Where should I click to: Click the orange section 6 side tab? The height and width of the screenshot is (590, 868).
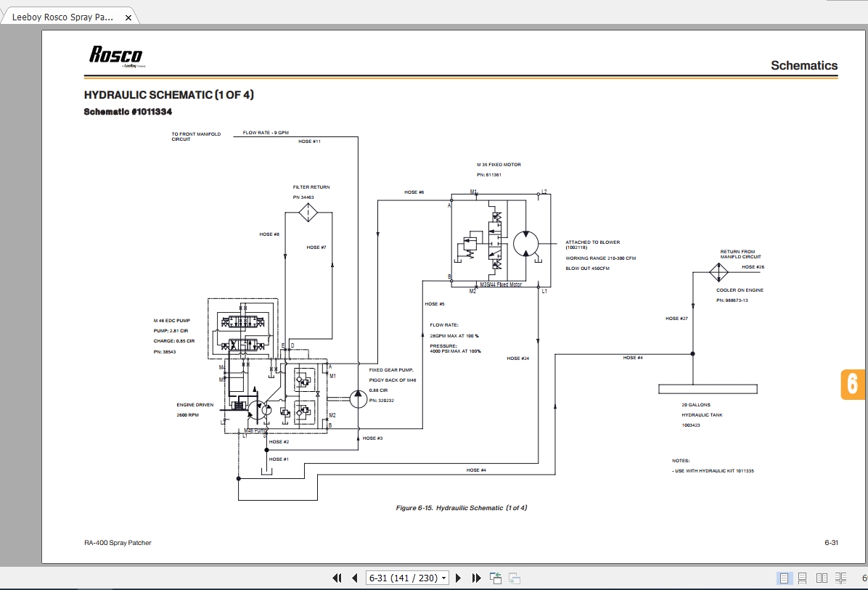pyautogui.click(x=853, y=384)
